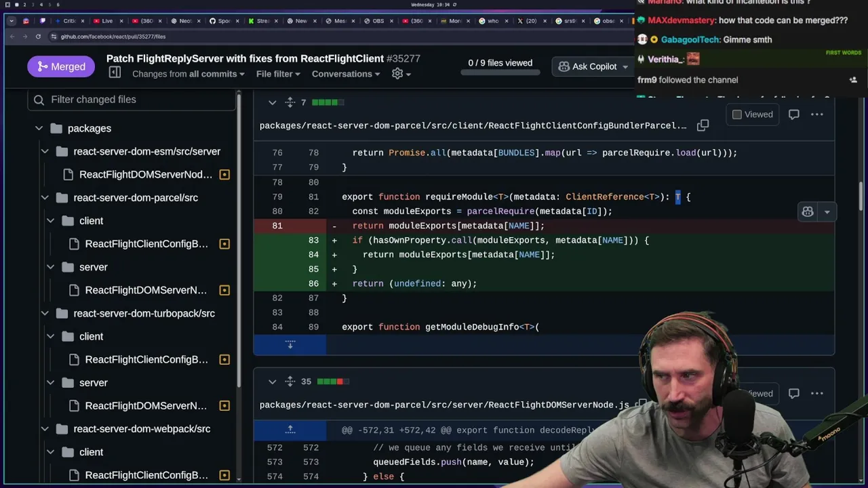Click MAXdevmastery username in chat
The height and width of the screenshot is (488, 868).
point(682,20)
